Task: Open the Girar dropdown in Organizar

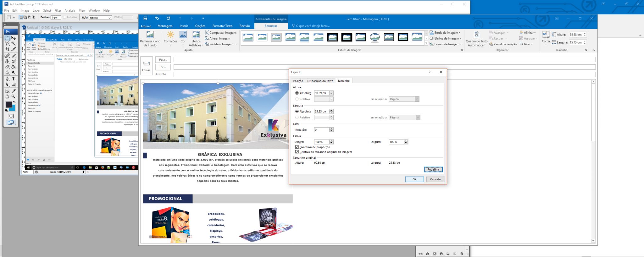Action: (x=526, y=44)
